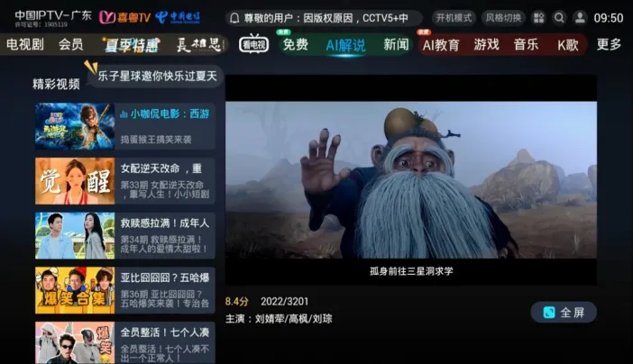The image size is (633, 364).
Task: Open the 新闻 tab
Action: click(x=396, y=44)
